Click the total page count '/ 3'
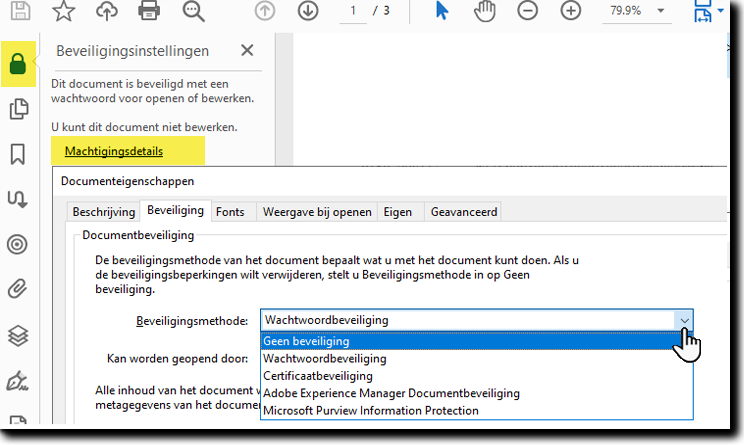 click(x=381, y=10)
